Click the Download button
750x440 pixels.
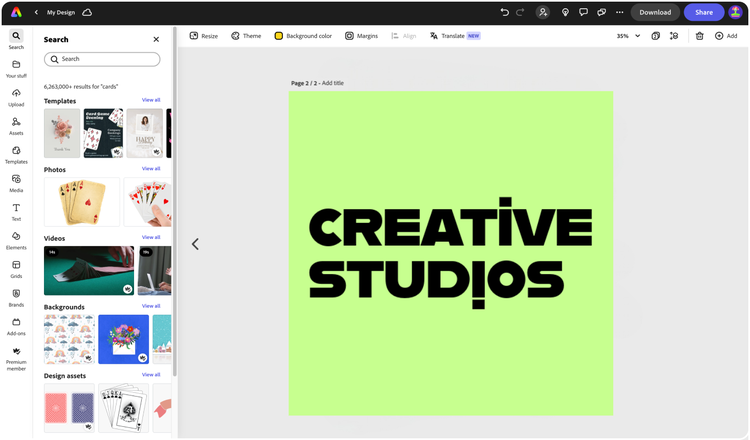(655, 12)
